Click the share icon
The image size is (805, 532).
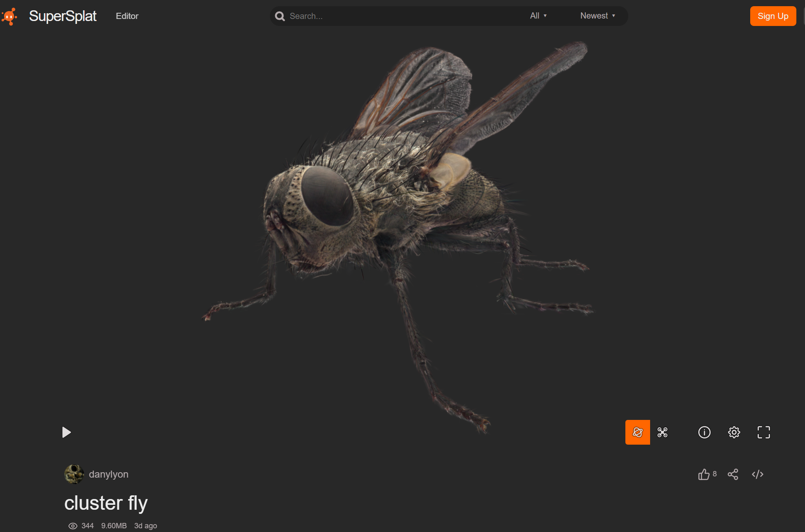click(x=733, y=474)
